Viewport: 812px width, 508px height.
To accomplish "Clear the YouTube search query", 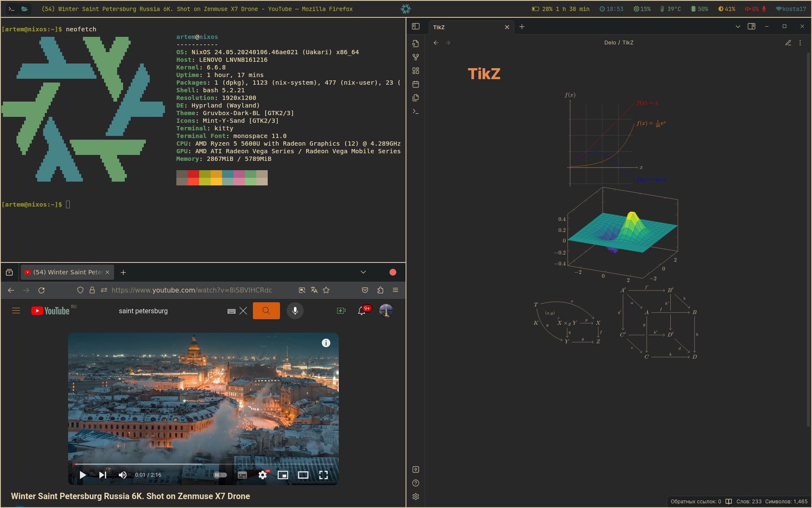I will [x=243, y=311].
